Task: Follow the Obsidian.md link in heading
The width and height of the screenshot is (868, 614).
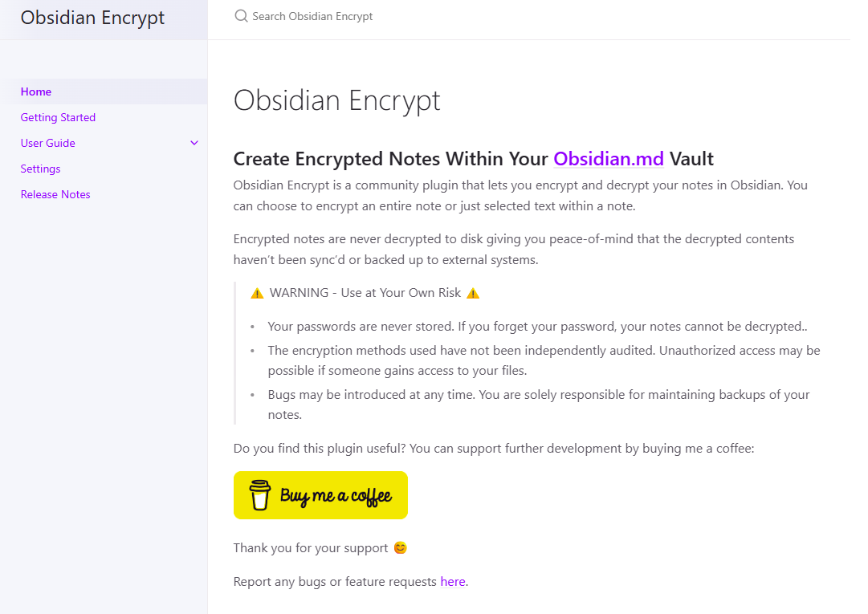Action: click(609, 159)
